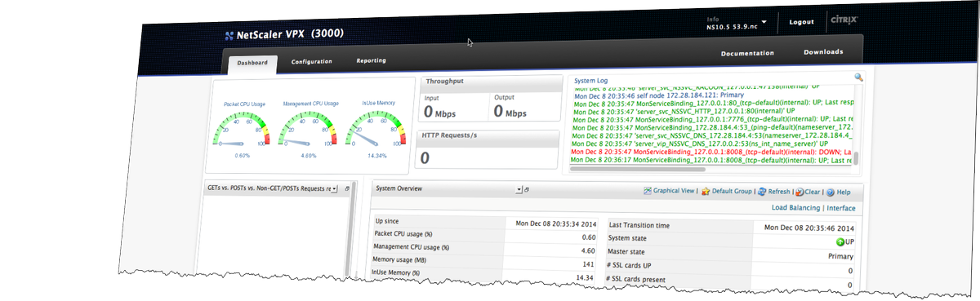Click the Logout button
The image size is (980, 301).
801,22
